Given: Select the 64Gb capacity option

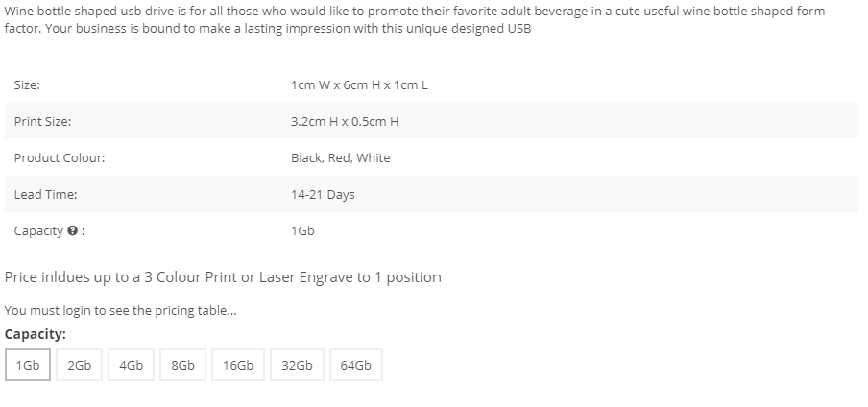Looking at the screenshot, I should click(356, 365).
